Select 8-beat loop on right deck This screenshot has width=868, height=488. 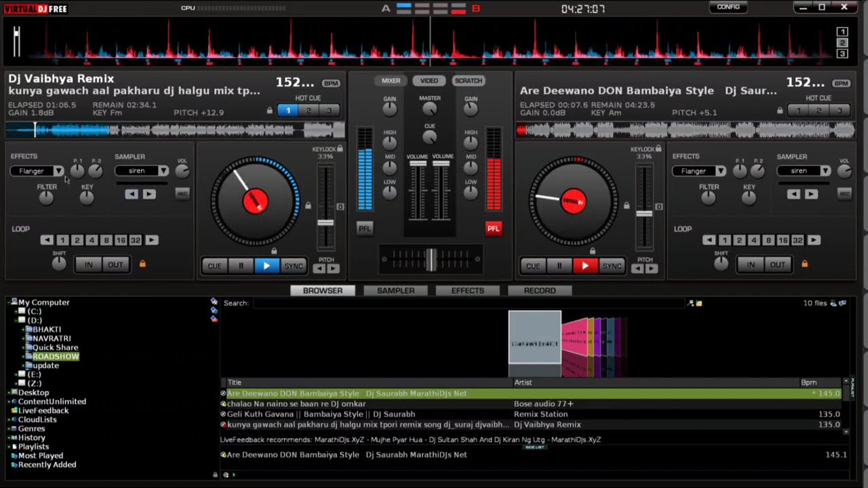pyautogui.click(x=768, y=240)
